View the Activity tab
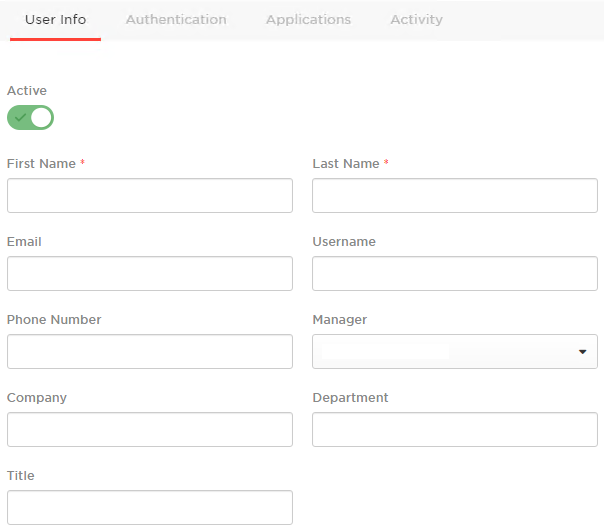Screen dimensions: 604x531 tap(416, 19)
